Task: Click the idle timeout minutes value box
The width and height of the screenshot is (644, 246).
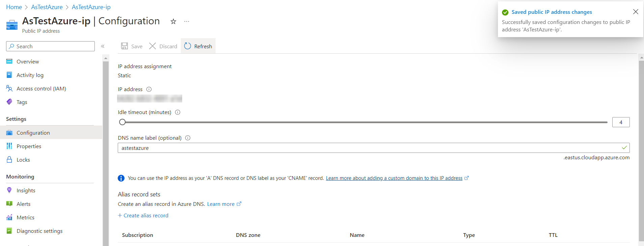Action: coord(620,122)
